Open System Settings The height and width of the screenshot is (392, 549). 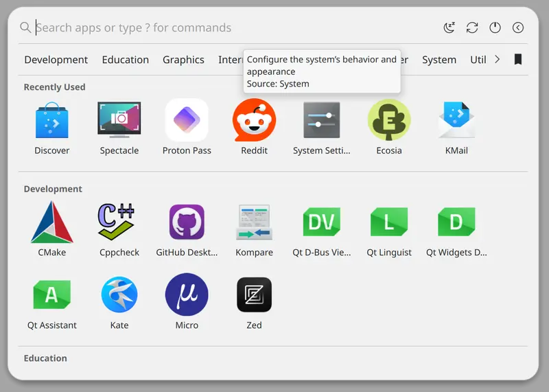pos(321,128)
